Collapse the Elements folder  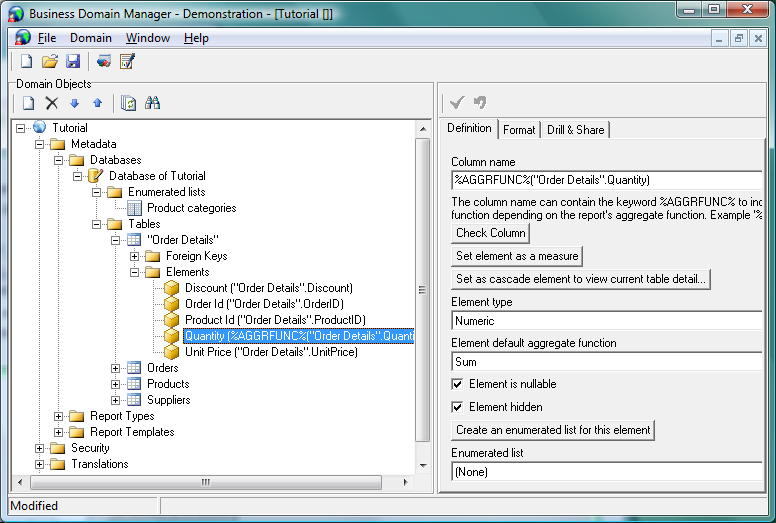[x=135, y=272]
